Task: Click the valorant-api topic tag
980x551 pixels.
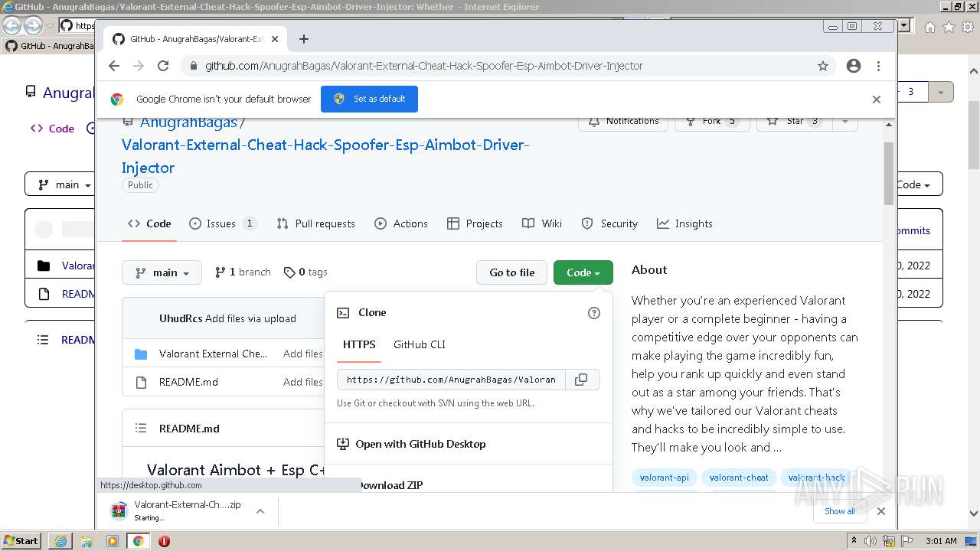Action: click(x=665, y=478)
